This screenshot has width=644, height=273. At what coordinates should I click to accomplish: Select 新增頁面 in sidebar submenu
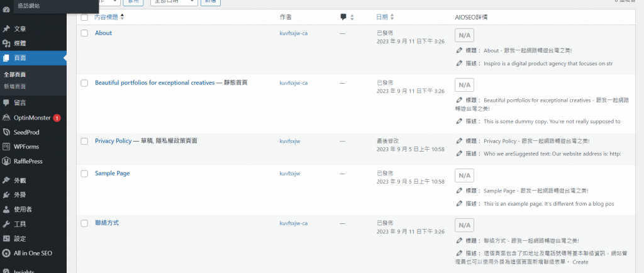[x=15, y=86]
